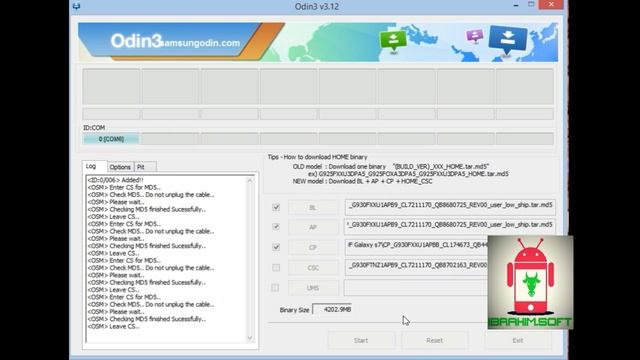
Task: Click the AP file button
Action: 313,227
